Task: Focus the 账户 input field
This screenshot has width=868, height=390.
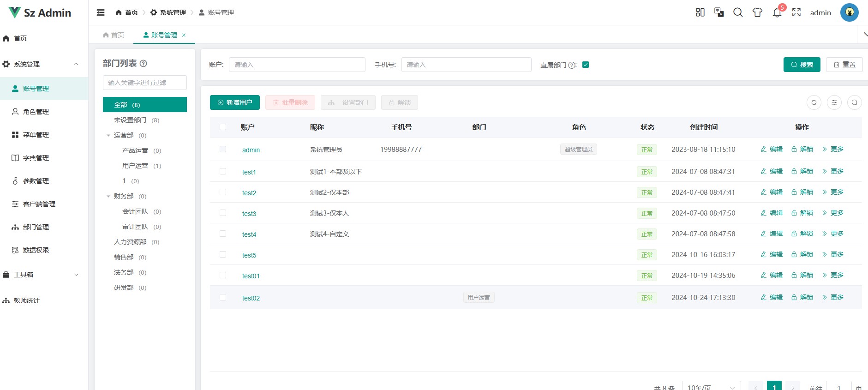Action: coord(297,65)
